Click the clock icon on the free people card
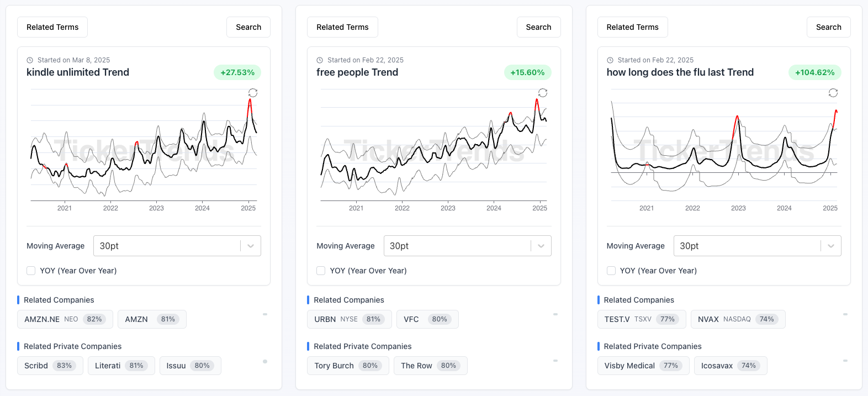Image resolution: width=868 pixels, height=396 pixels. [x=320, y=60]
